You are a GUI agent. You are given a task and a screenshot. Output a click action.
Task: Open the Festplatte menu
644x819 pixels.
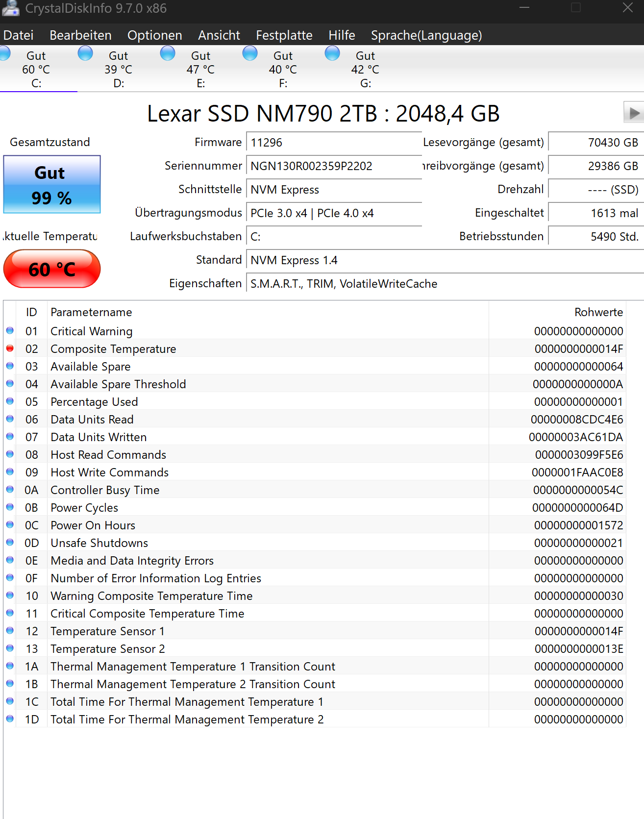pyautogui.click(x=284, y=35)
